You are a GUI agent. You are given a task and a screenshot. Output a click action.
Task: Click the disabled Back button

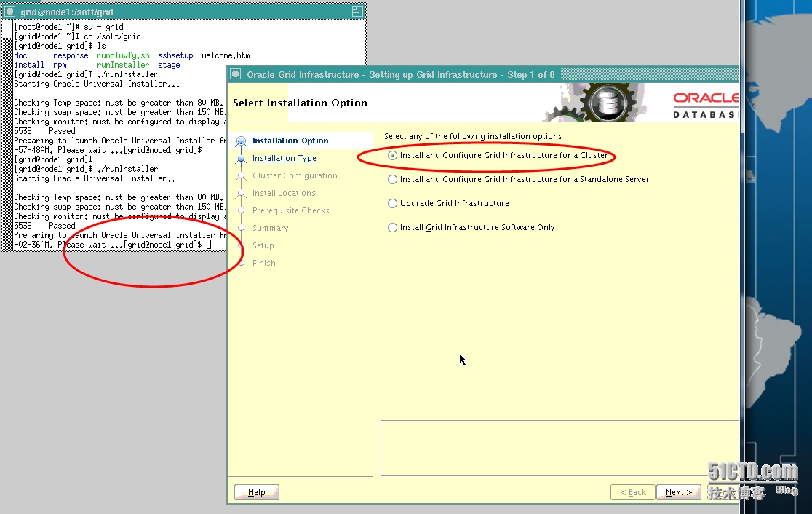pos(633,492)
